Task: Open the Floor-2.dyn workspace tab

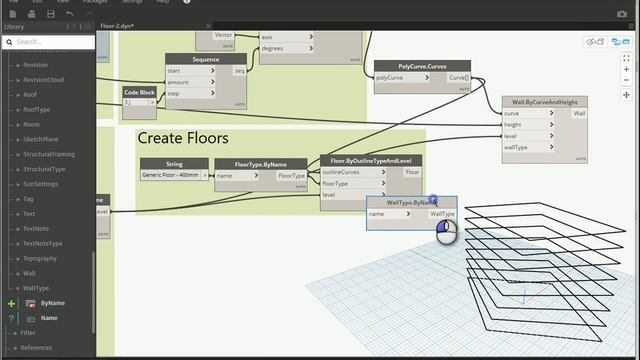Action: [117, 26]
